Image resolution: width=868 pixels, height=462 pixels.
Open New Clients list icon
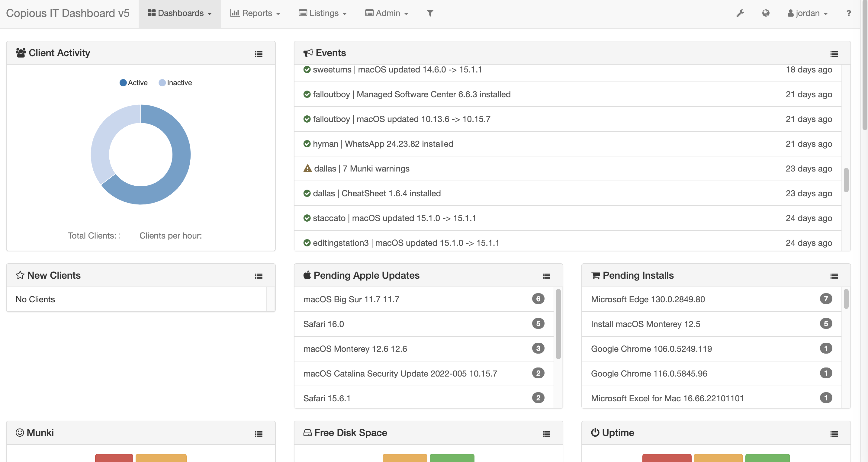(259, 276)
